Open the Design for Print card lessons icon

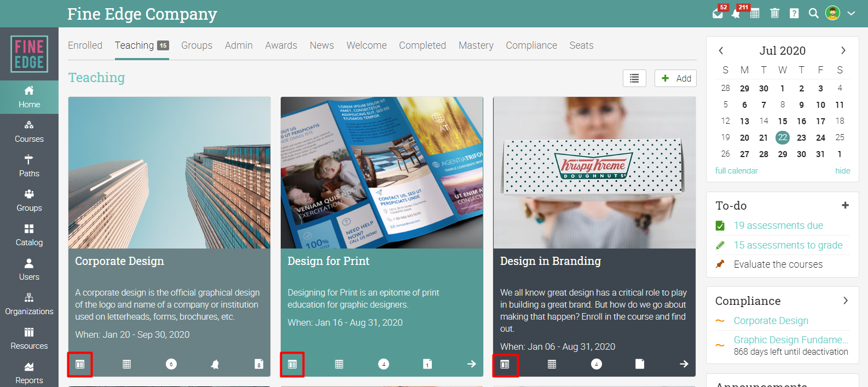tap(292, 365)
